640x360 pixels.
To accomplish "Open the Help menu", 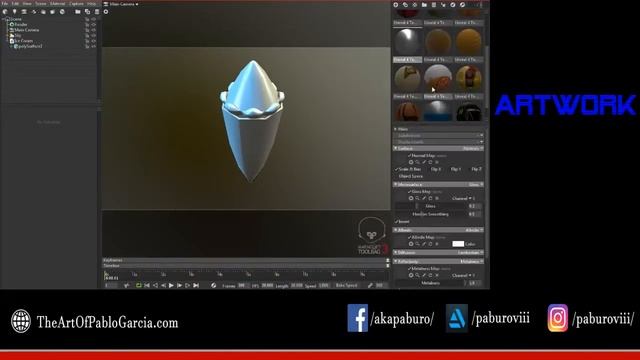I will [x=91, y=4].
